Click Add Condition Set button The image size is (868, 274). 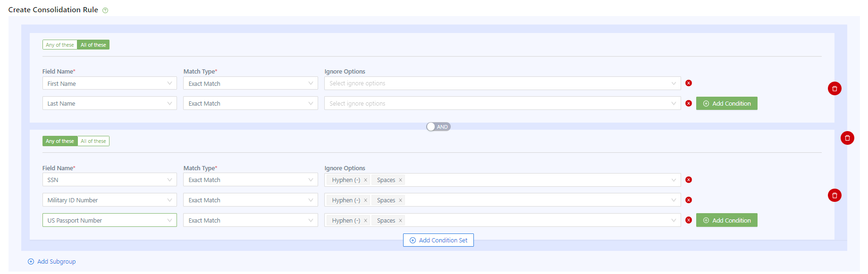pyautogui.click(x=438, y=240)
